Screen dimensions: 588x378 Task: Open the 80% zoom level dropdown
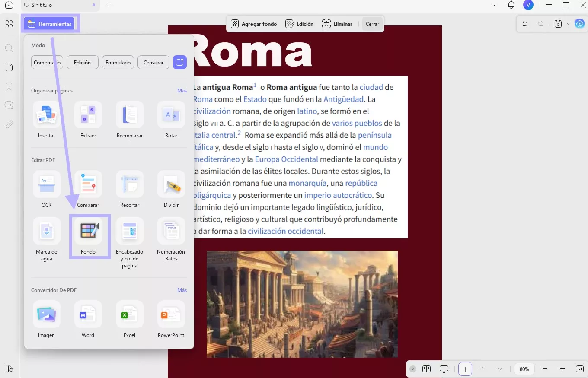(x=524, y=369)
